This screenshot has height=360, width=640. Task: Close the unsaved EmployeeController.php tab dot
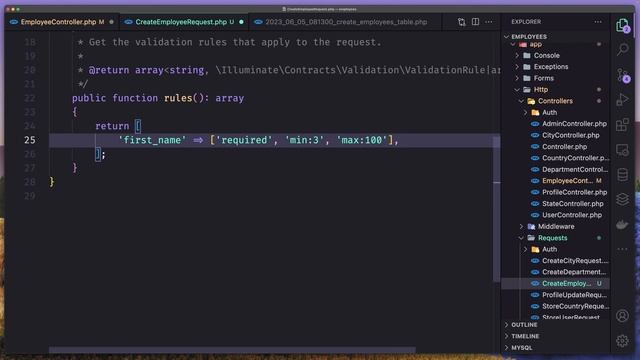(x=111, y=22)
